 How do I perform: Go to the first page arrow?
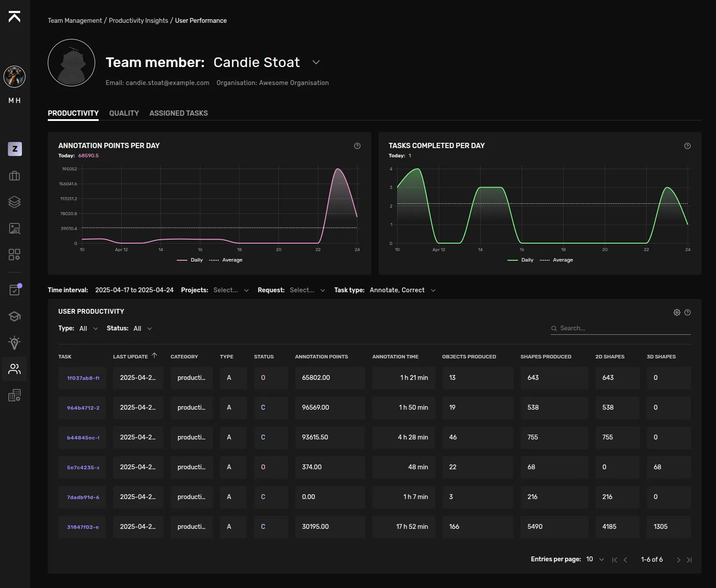click(x=615, y=560)
